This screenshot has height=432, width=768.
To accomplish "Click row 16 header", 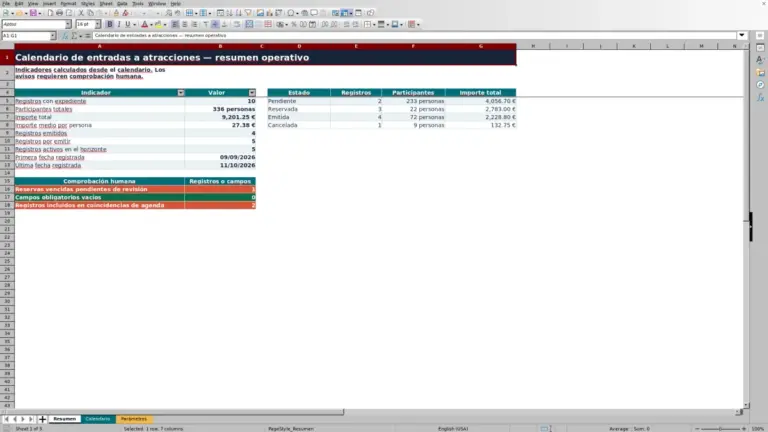I will (x=7, y=189).
